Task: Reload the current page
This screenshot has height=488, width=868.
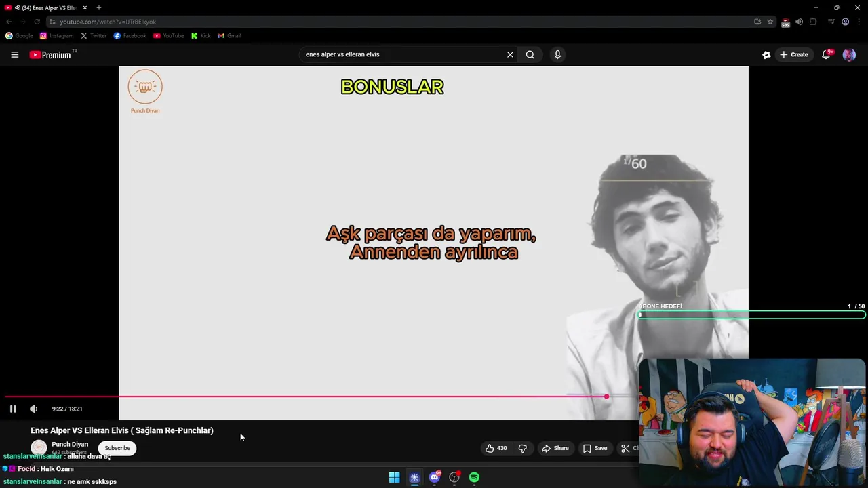Action: click(37, 22)
